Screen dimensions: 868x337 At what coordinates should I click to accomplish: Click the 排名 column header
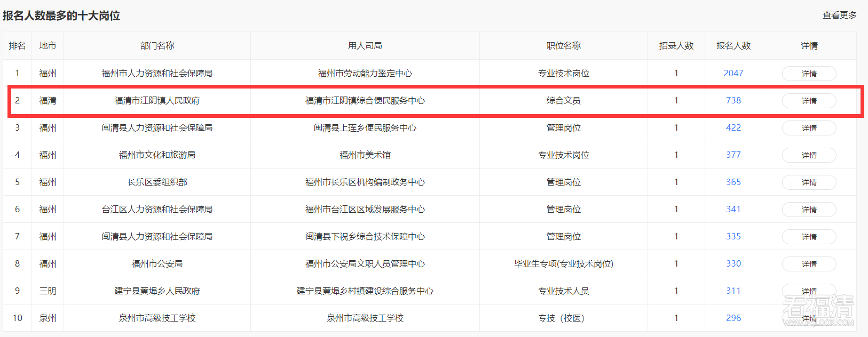(17, 46)
